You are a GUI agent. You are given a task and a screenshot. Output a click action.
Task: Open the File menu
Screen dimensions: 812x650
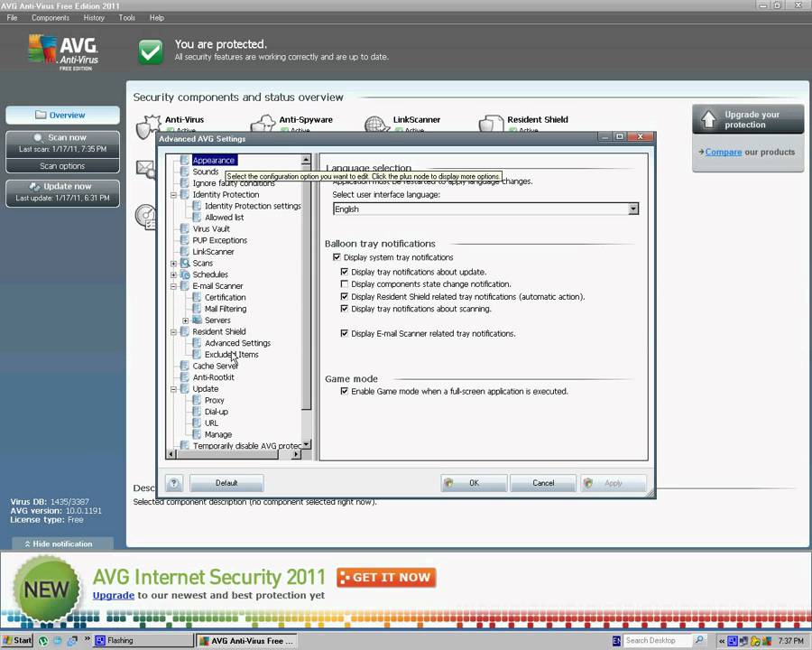[x=12, y=18]
